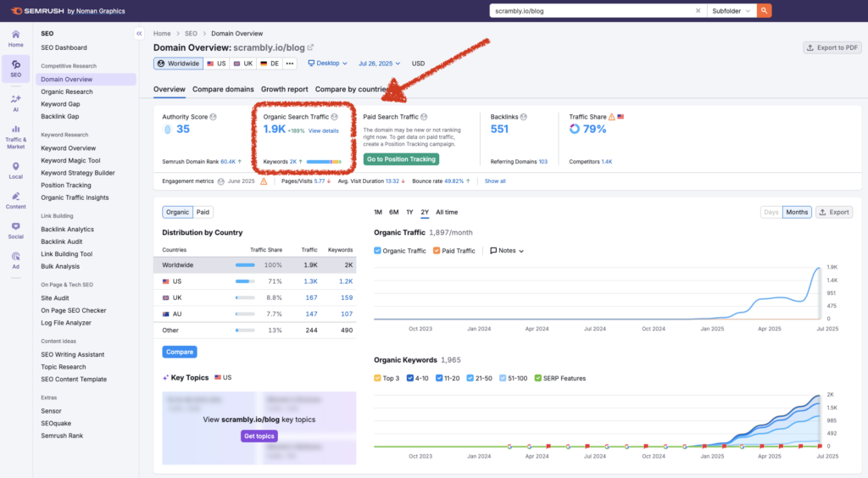Open the Content pencil icon
This screenshot has width=868, height=478.
15,200
